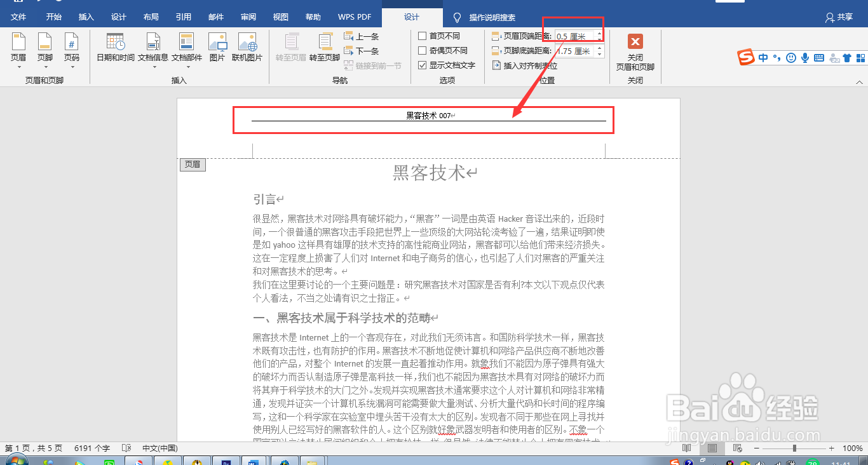Image resolution: width=868 pixels, height=465 pixels.
Task: Open the 审阅 tab
Action: pyautogui.click(x=248, y=17)
